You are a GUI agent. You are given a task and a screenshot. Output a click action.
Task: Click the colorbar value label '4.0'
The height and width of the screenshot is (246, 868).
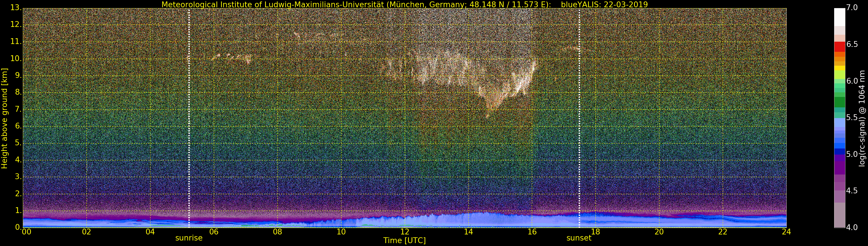tap(852, 227)
